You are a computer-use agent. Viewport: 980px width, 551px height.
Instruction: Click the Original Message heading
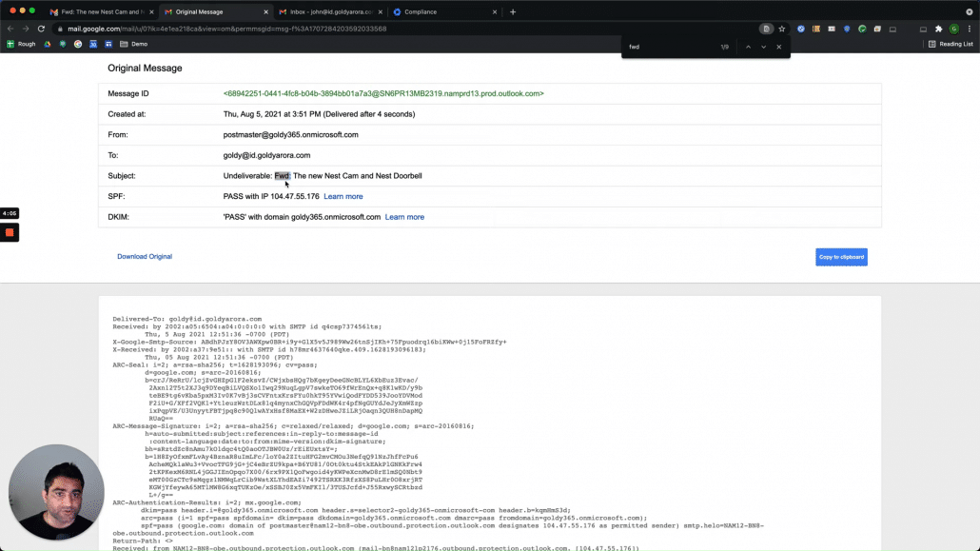(x=145, y=69)
